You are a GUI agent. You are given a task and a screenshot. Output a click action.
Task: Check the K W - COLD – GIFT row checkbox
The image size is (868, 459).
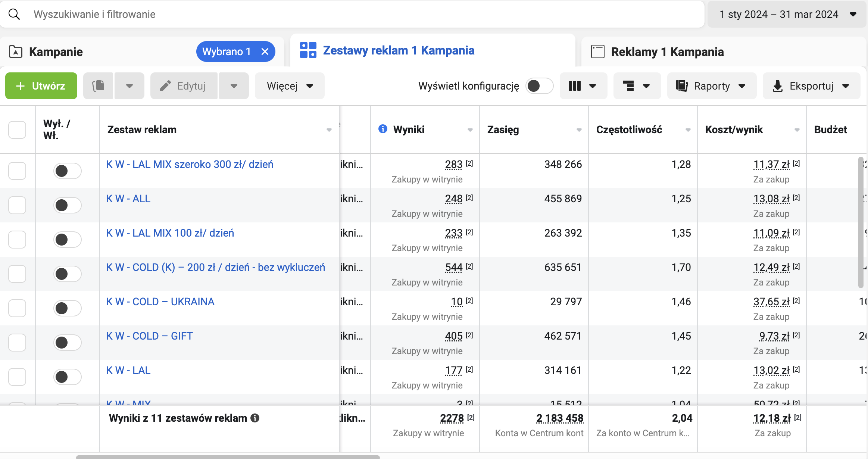coord(17,343)
